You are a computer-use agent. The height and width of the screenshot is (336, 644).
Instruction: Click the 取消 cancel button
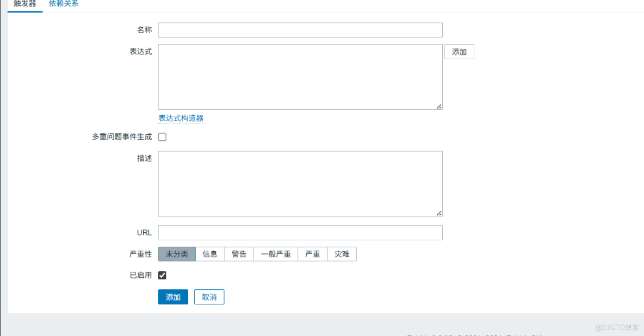tap(209, 297)
